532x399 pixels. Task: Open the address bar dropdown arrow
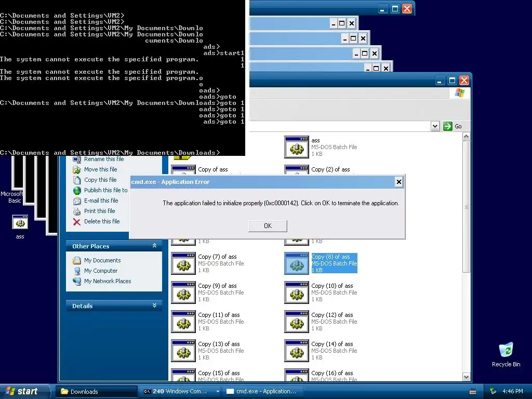435,126
